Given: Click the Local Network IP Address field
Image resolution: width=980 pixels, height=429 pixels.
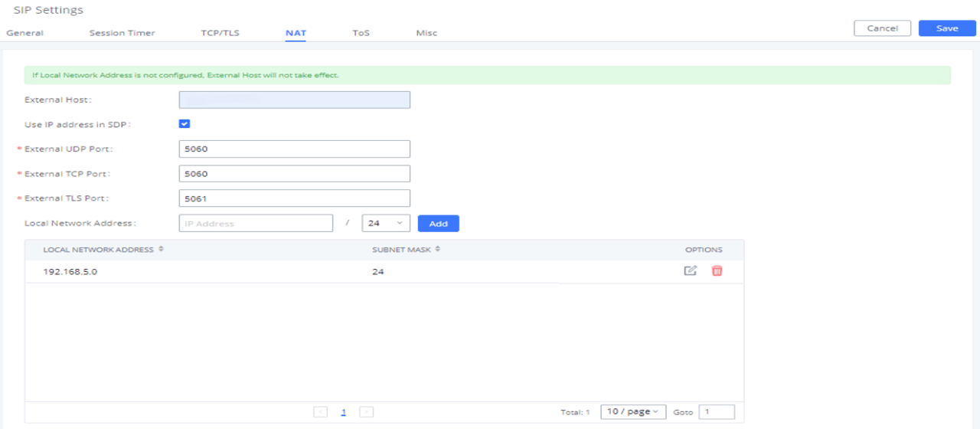Looking at the screenshot, I should click(x=256, y=224).
